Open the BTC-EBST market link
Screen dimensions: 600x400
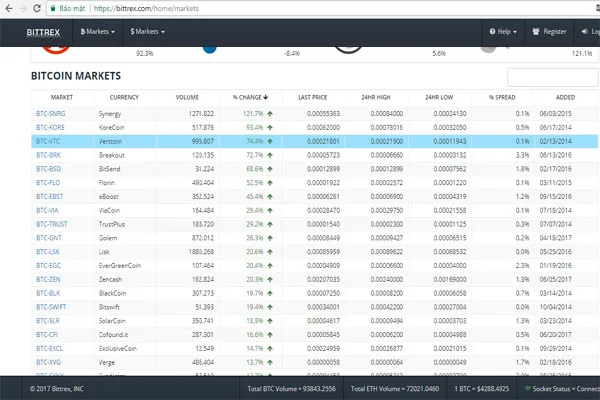coord(49,196)
